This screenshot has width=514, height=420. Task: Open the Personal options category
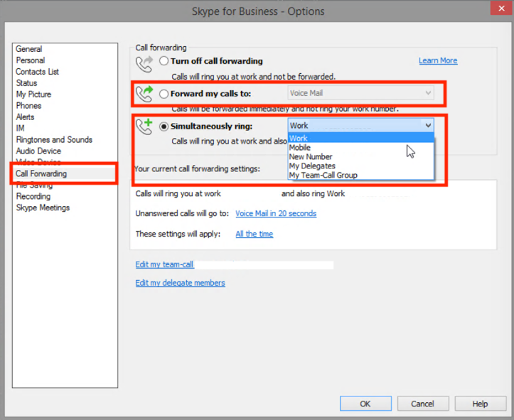31,60
